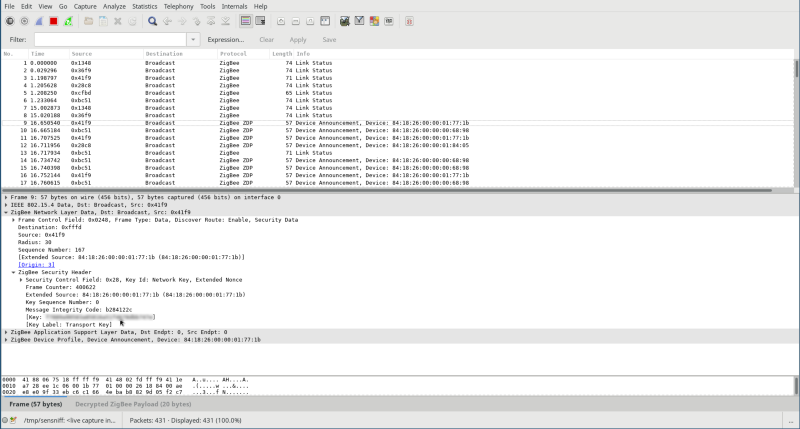Open capture options from the toolbar
Screen dimensions: 800x429
pyautogui.click(x=24, y=21)
